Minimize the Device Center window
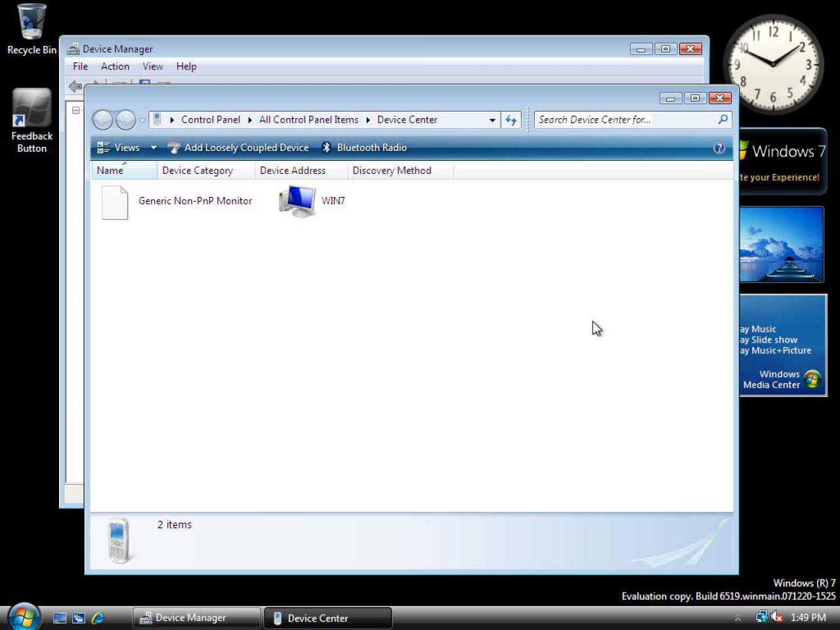The height and width of the screenshot is (630, 840). (671, 98)
